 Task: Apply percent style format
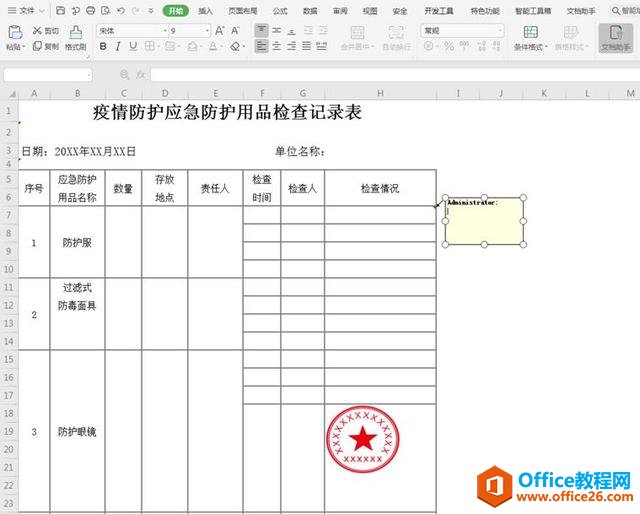[449, 46]
